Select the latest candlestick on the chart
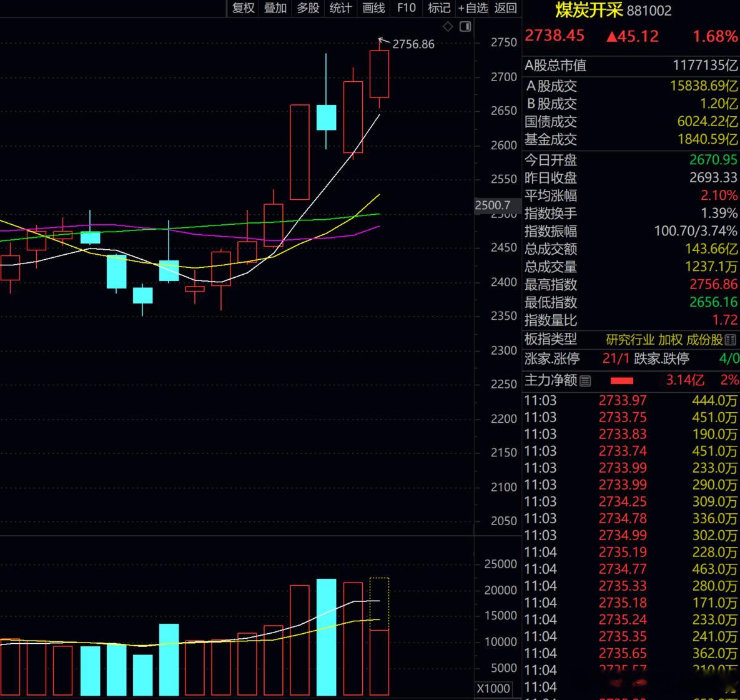Viewport: 740px width, 700px height. tap(379, 74)
